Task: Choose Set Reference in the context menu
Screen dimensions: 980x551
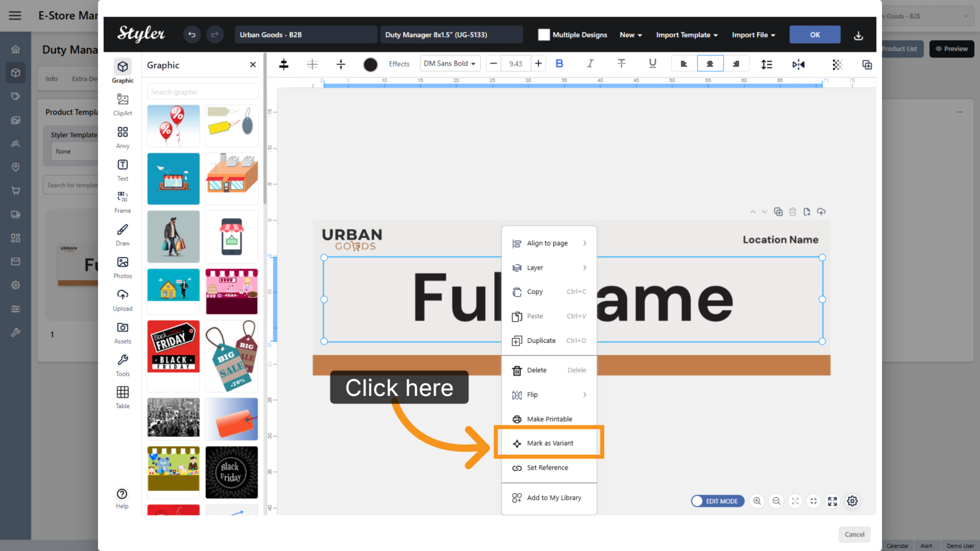Action: [x=549, y=468]
